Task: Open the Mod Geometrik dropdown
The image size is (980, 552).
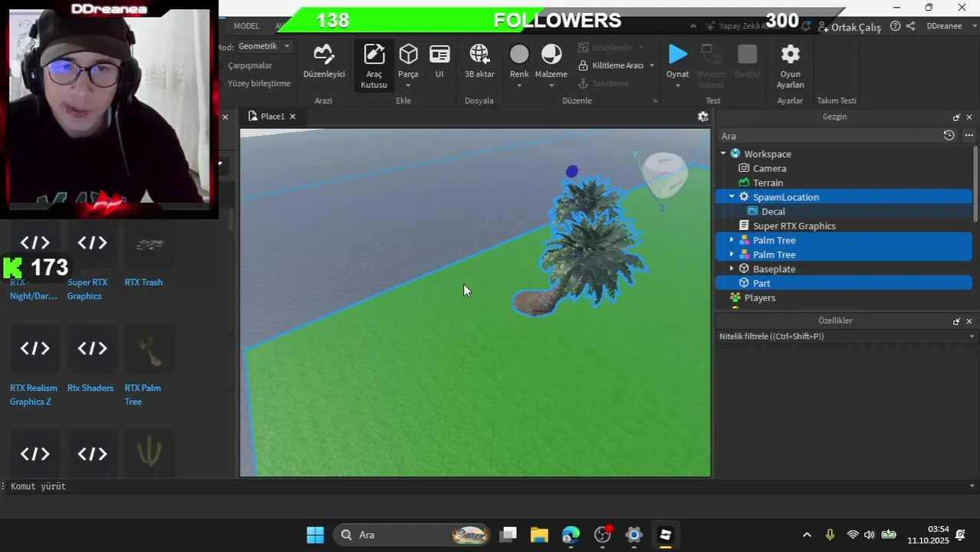Action: 264,46
